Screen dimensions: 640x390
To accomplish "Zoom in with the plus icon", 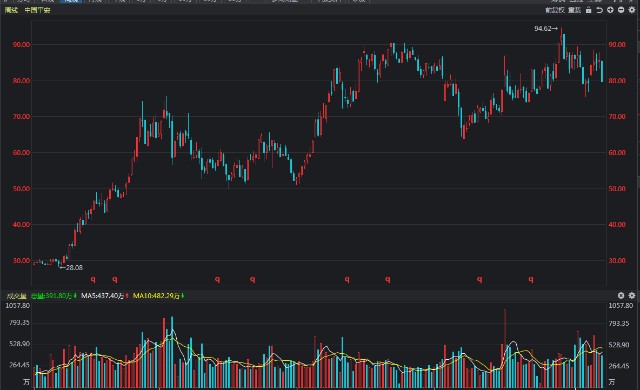I will coord(610,10).
